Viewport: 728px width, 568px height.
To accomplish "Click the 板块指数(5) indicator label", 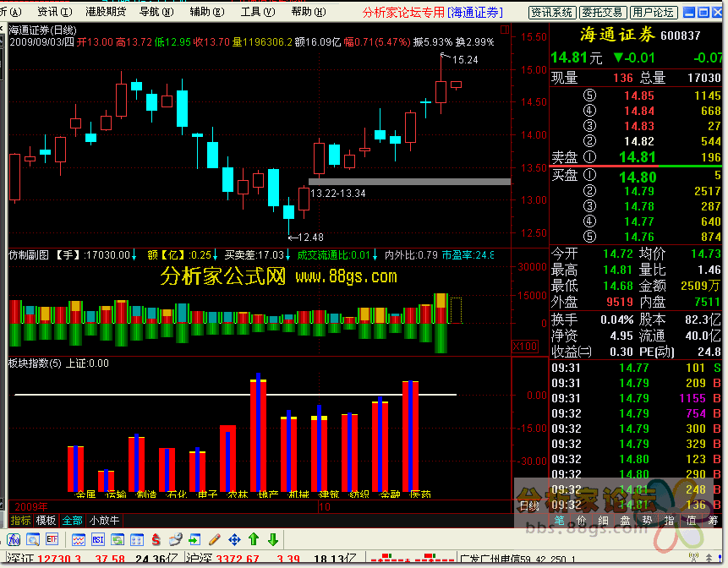I will [x=36, y=363].
